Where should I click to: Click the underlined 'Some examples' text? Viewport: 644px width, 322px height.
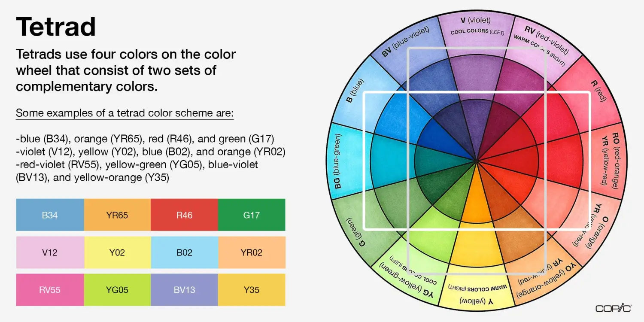[x=125, y=113]
